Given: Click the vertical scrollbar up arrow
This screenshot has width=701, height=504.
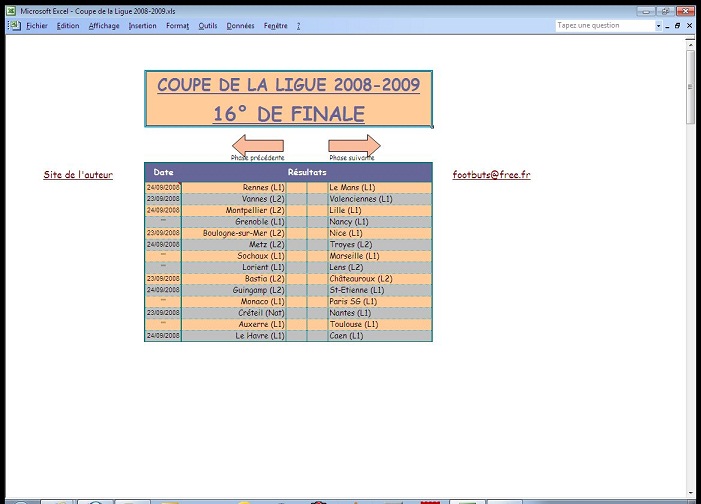Looking at the screenshot, I should pos(691,43).
